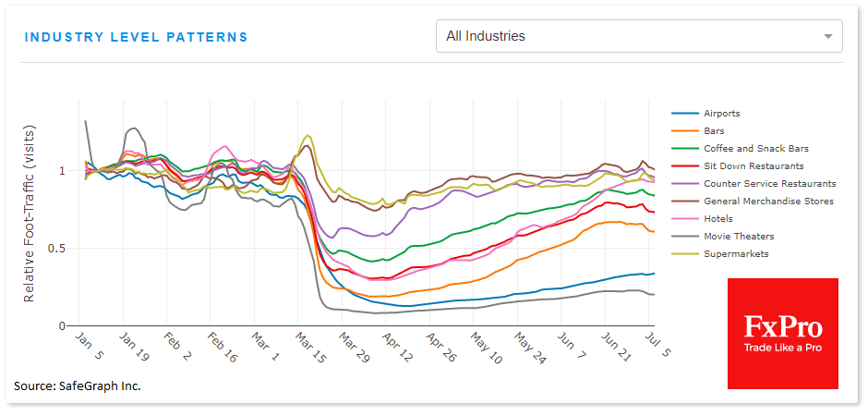Click the blue Airports legend line swatch

[684, 114]
